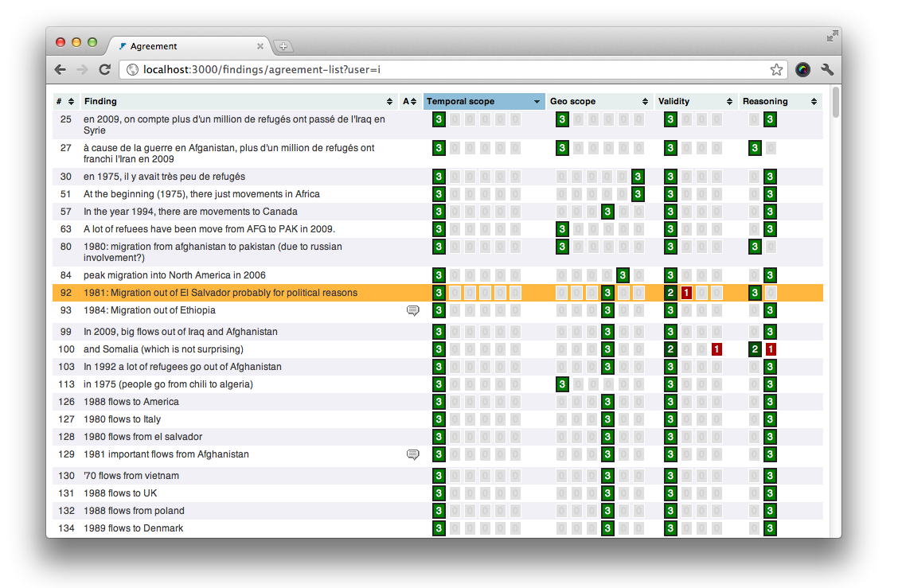Sort by the Temporal scope column
Screen dimensions: 902x588
click(483, 101)
